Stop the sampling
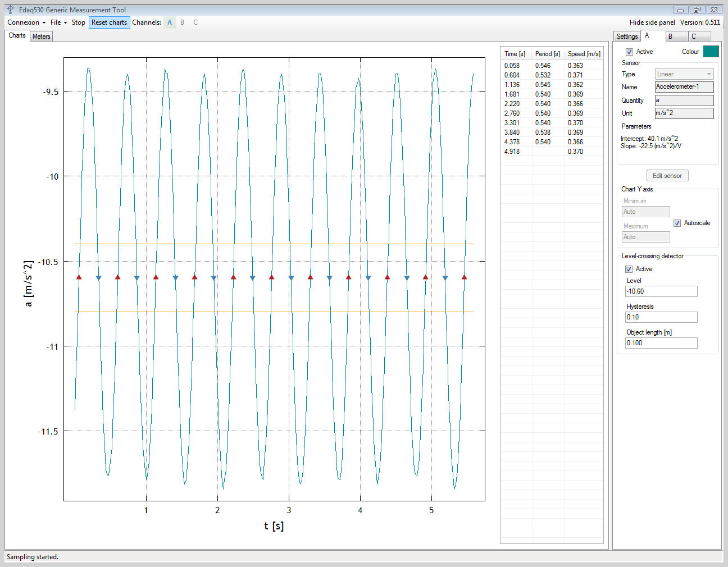Screen dimensions: 728x567 pyautogui.click(x=79, y=22)
